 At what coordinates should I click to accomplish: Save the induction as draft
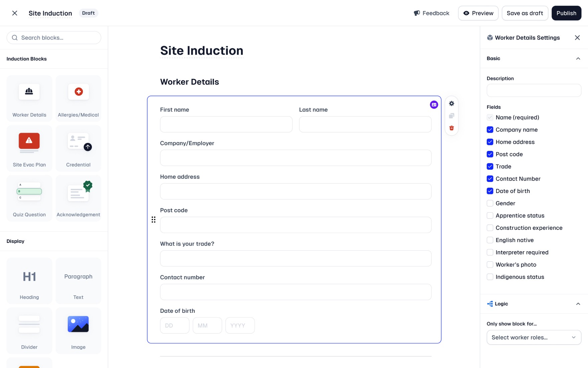pyautogui.click(x=525, y=13)
